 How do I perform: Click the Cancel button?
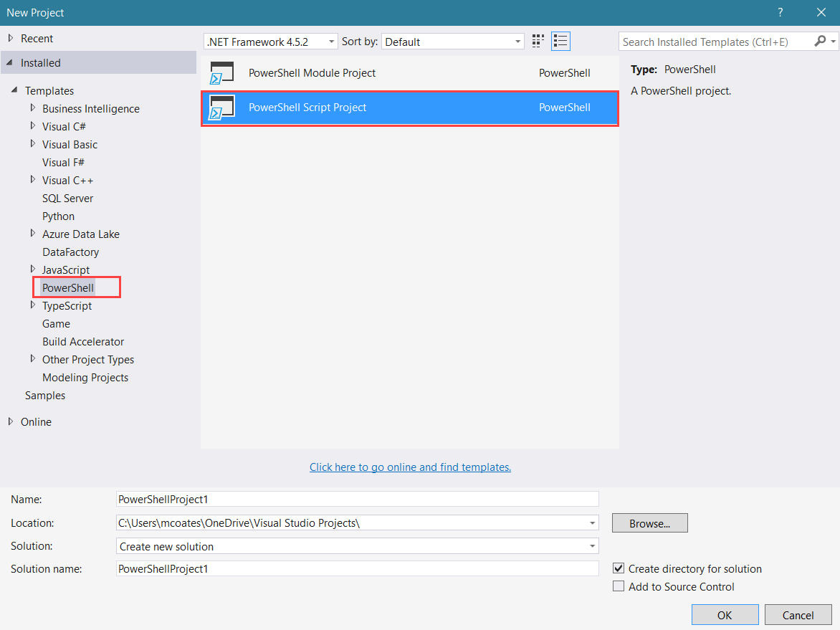pyautogui.click(x=798, y=615)
